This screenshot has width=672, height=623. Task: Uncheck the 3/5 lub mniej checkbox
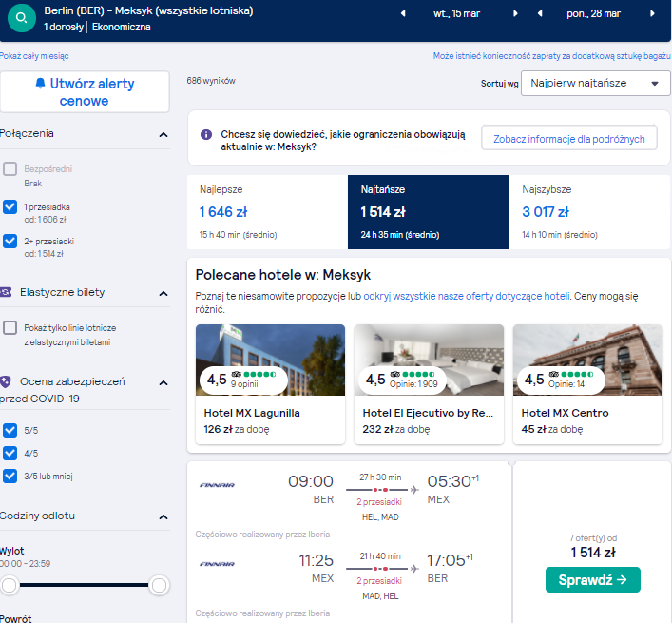(10, 476)
